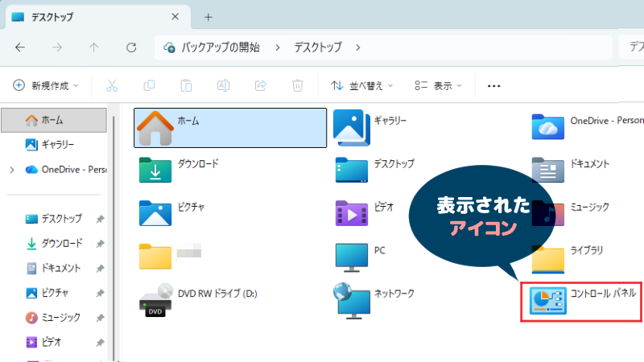Viewport: 644px width, 362px height.
Task: Refresh the current folder view
Action: 131,47
